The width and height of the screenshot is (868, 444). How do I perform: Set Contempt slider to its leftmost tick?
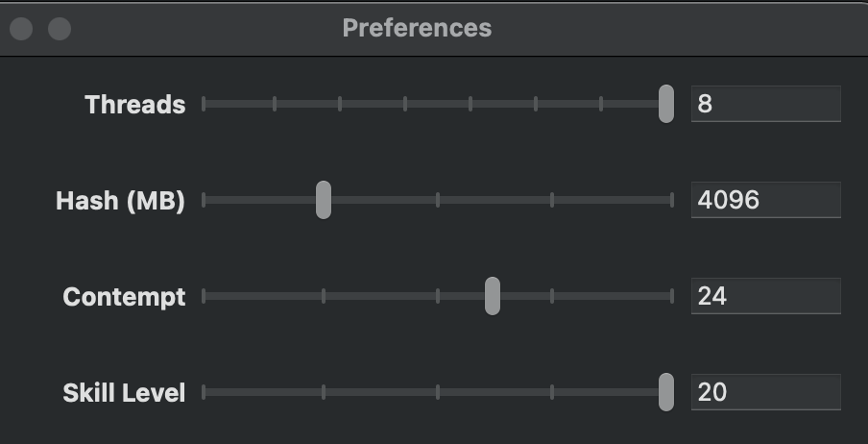[204, 296]
